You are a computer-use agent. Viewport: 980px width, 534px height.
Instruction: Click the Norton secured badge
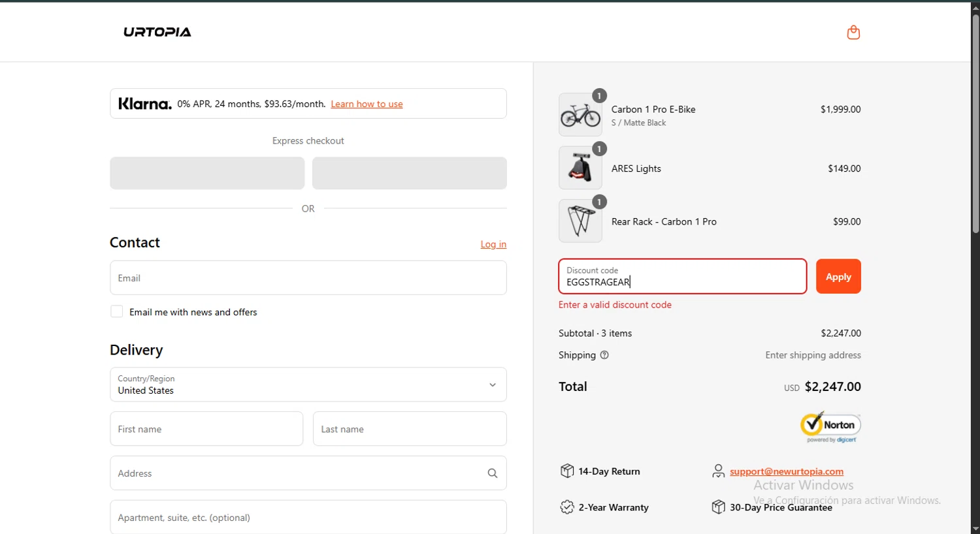pyautogui.click(x=830, y=427)
